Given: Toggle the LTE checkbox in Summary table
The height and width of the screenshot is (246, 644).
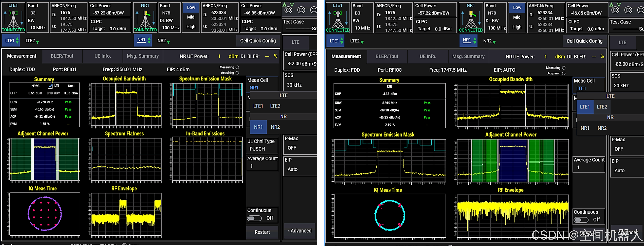Looking at the screenshot, I should pyautogui.click(x=50, y=86).
